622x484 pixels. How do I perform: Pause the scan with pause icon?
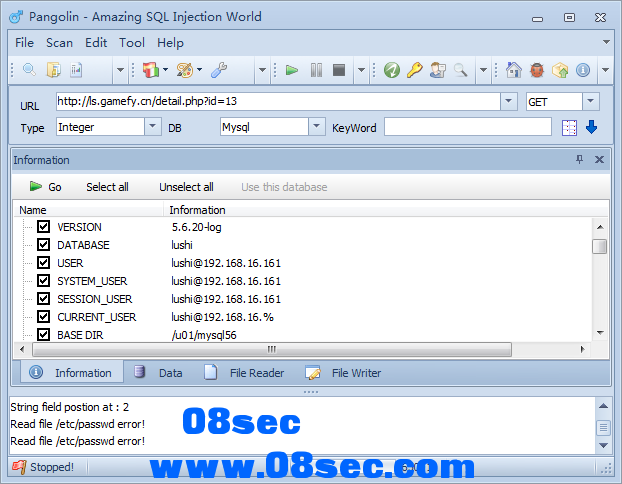tap(316, 70)
